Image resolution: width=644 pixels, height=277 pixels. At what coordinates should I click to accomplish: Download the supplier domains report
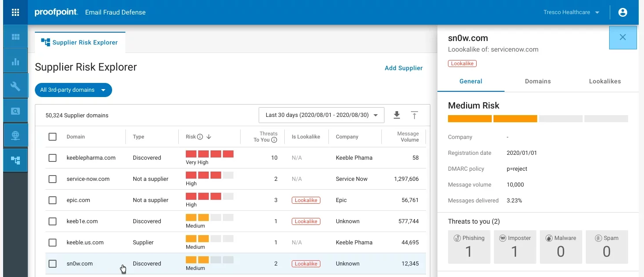point(396,115)
